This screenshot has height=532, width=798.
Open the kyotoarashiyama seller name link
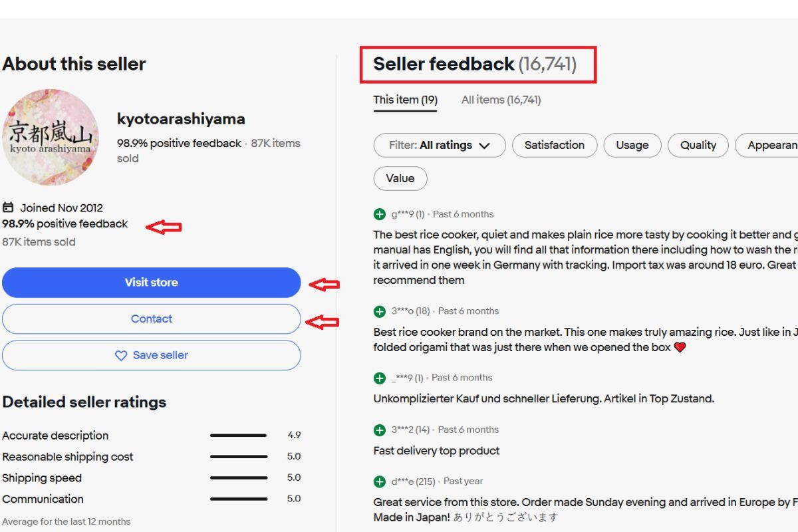(181, 119)
